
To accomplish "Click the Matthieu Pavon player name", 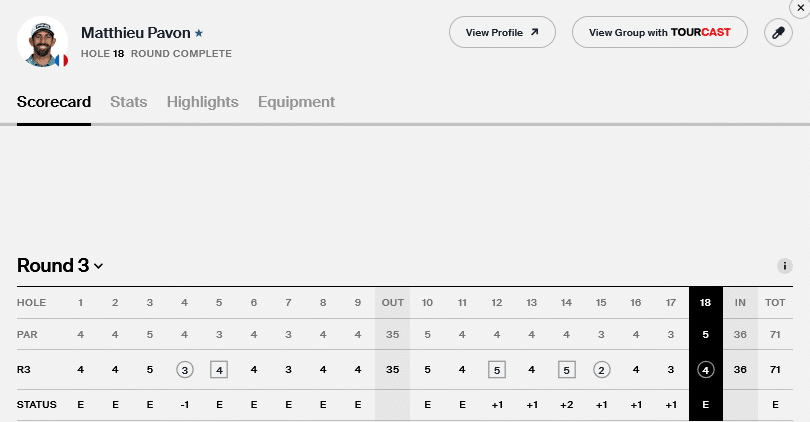I will [x=136, y=33].
